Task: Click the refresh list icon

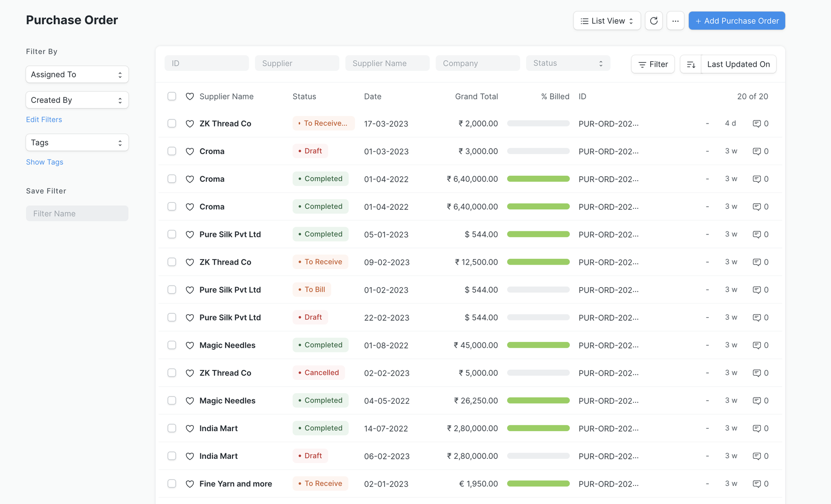Action: click(654, 21)
